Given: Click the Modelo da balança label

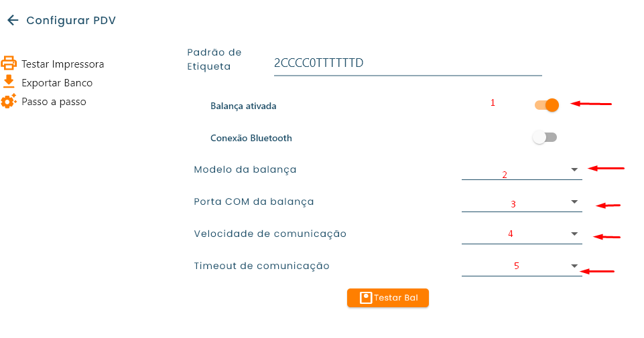Looking at the screenshot, I should pyautogui.click(x=245, y=170).
